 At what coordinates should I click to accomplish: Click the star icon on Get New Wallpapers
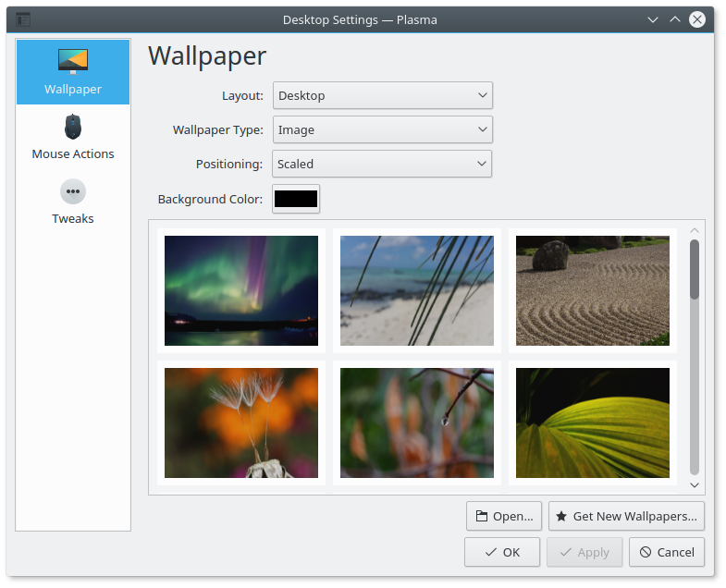[561, 517]
